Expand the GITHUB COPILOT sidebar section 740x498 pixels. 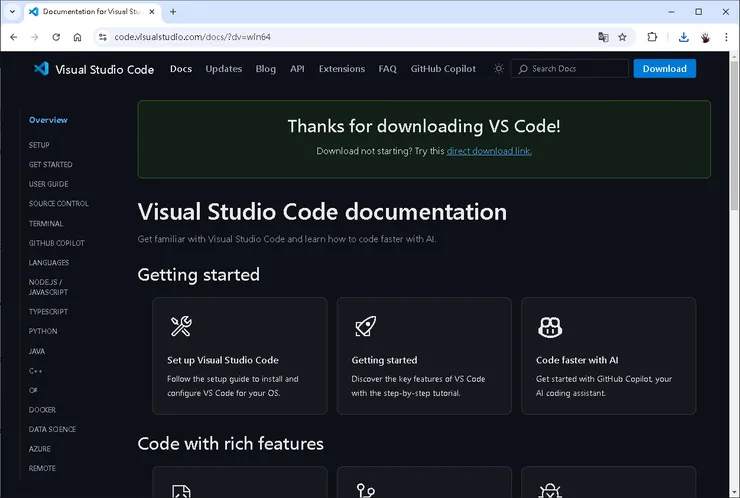57,243
